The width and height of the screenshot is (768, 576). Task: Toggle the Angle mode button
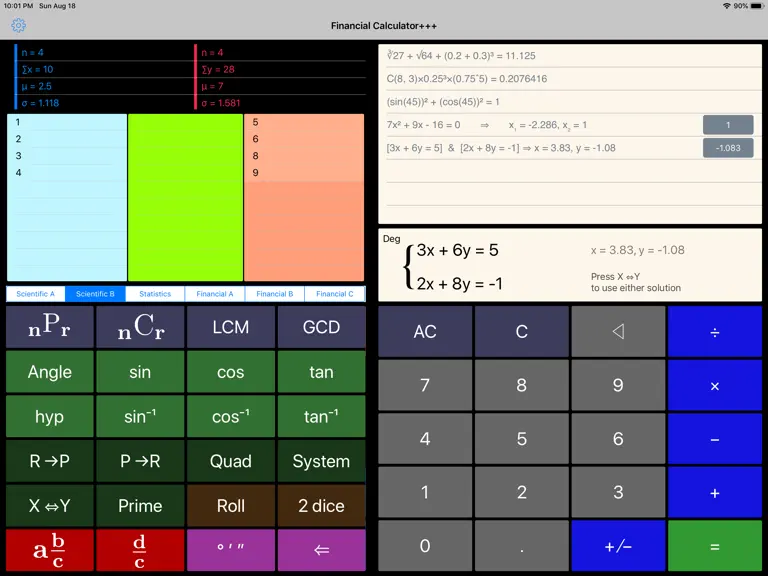pos(49,372)
